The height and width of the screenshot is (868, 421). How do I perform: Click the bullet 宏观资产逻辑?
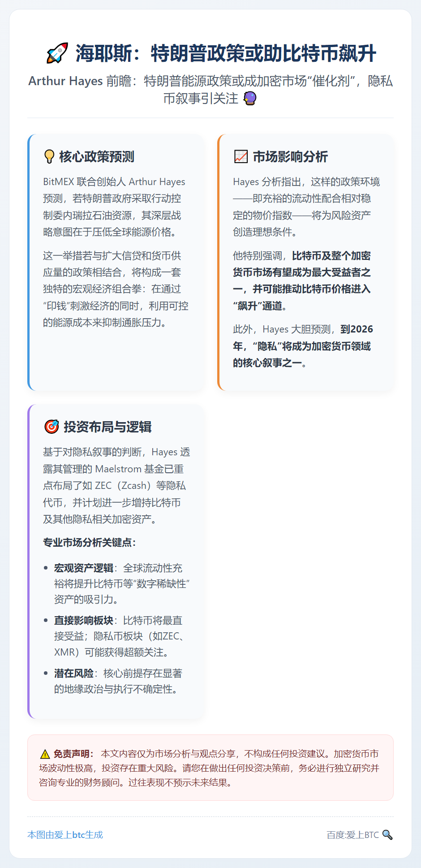point(122,584)
